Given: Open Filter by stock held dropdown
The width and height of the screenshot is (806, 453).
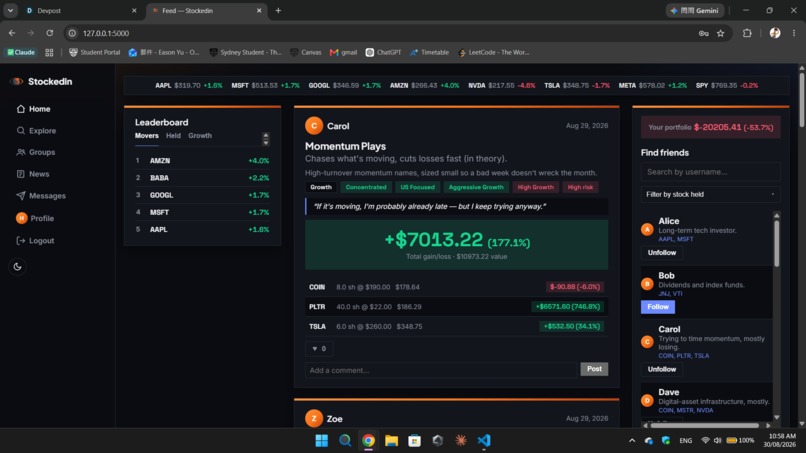Looking at the screenshot, I should point(710,194).
